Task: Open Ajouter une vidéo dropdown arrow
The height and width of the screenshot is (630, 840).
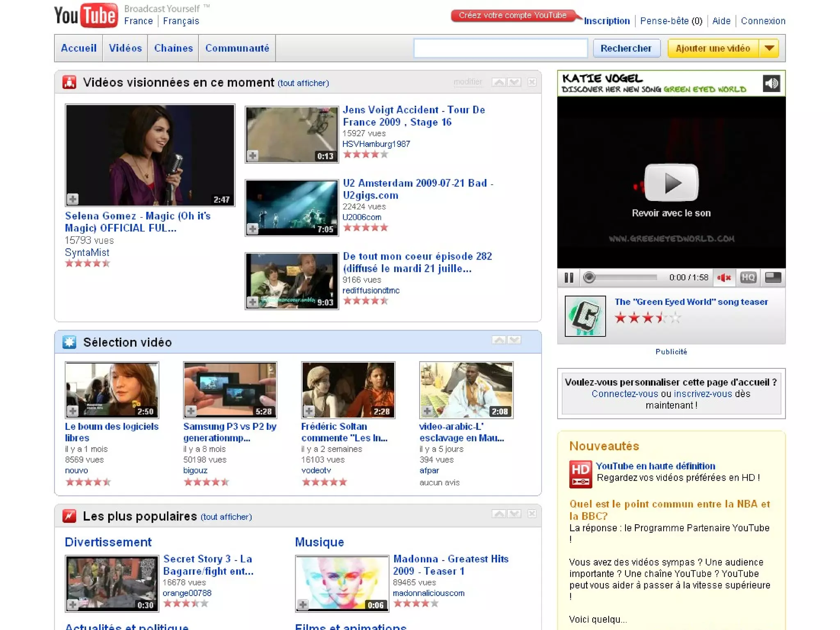Action: pyautogui.click(x=769, y=48)
